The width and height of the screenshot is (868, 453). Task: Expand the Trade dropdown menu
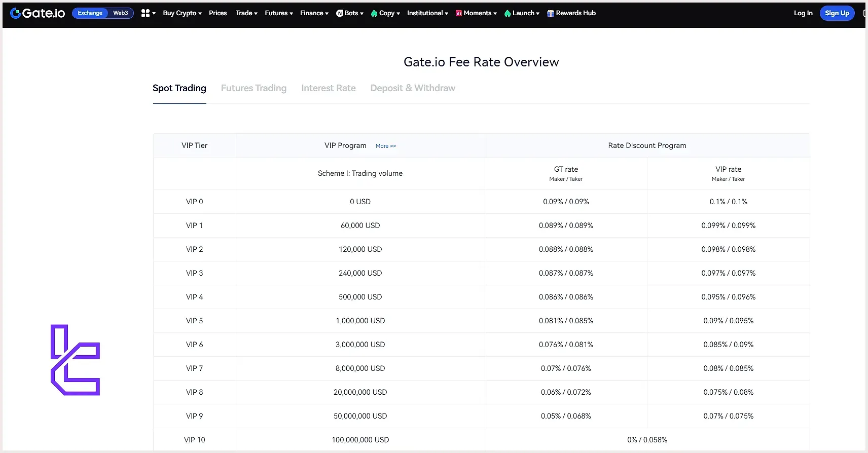[246, 13]
